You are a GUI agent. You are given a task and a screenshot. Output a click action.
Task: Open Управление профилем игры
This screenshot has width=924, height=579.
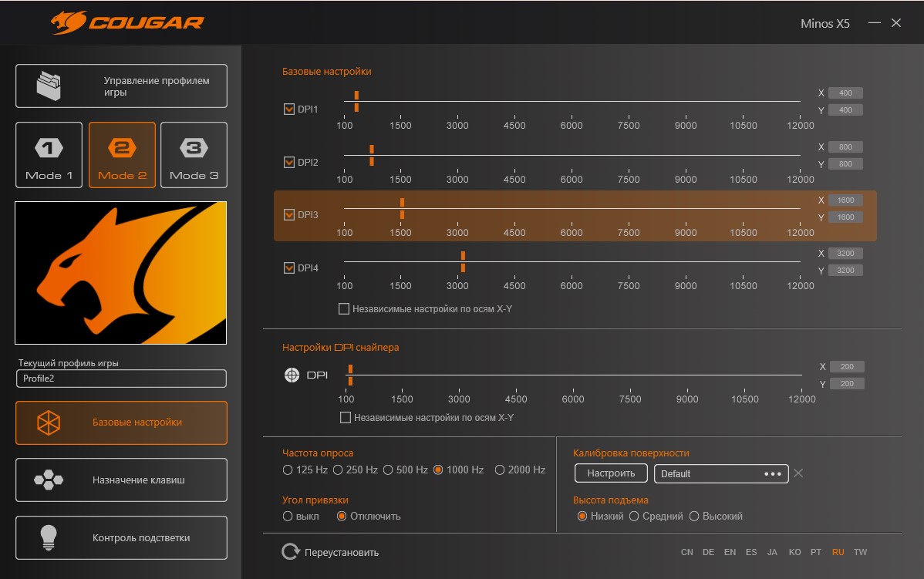coord(121,86)
